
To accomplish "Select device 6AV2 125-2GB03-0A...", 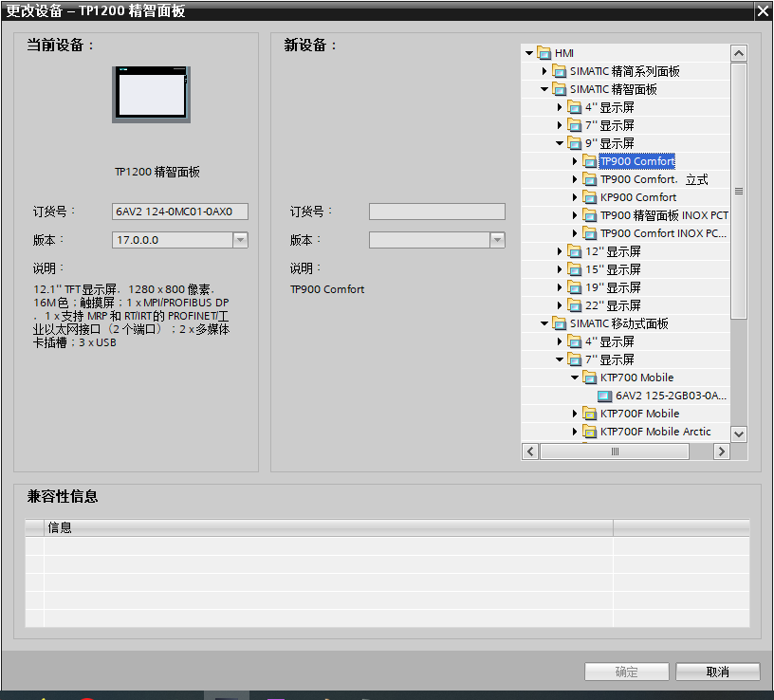I will point(671,396).
